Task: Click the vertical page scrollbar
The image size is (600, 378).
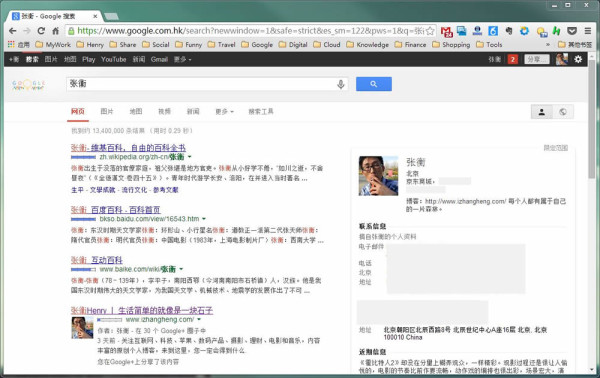Action: (x=592, y=119)
